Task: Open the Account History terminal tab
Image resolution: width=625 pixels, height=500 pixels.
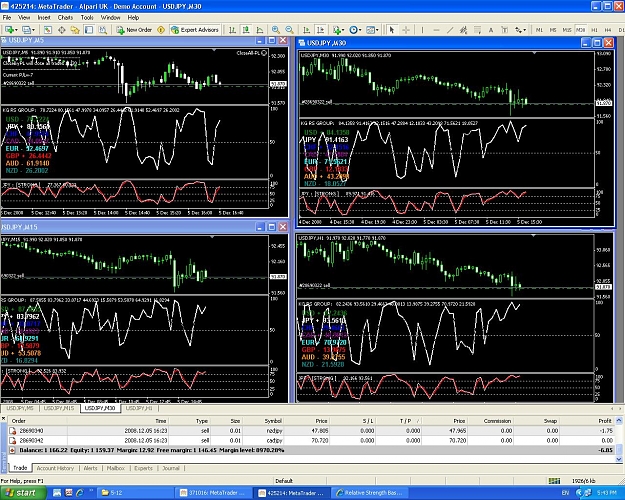Action: (x=55, y=468)
